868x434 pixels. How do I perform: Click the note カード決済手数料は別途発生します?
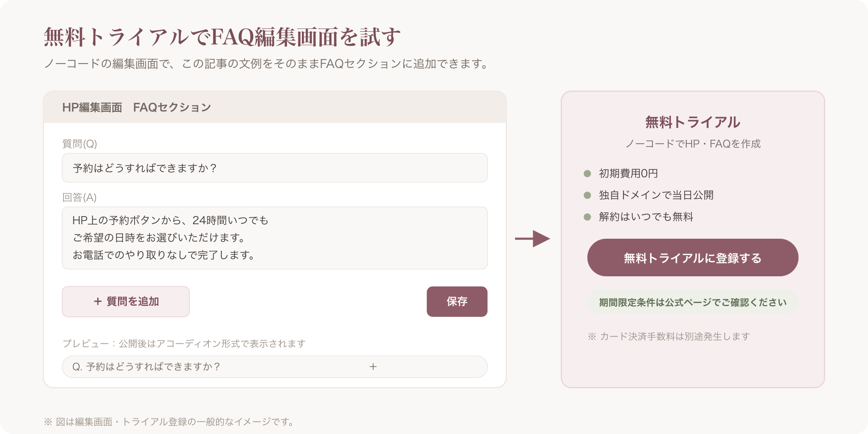click(x=668, y=337)
